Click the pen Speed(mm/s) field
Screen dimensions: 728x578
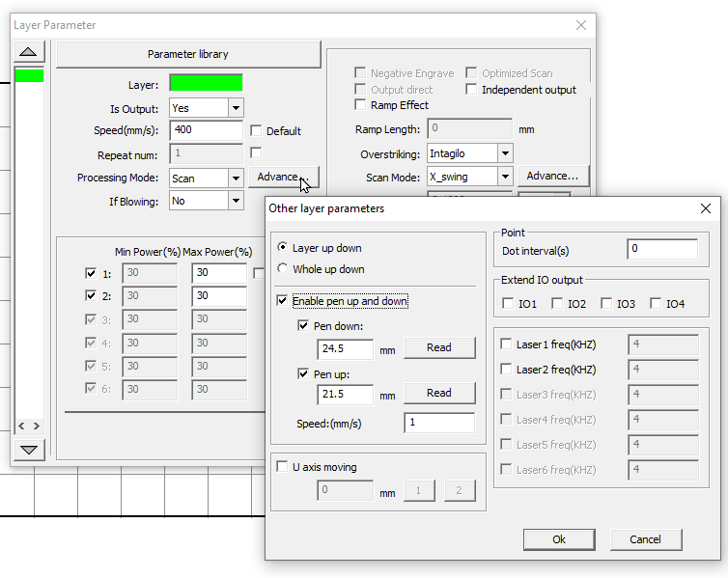click(439, 423)
